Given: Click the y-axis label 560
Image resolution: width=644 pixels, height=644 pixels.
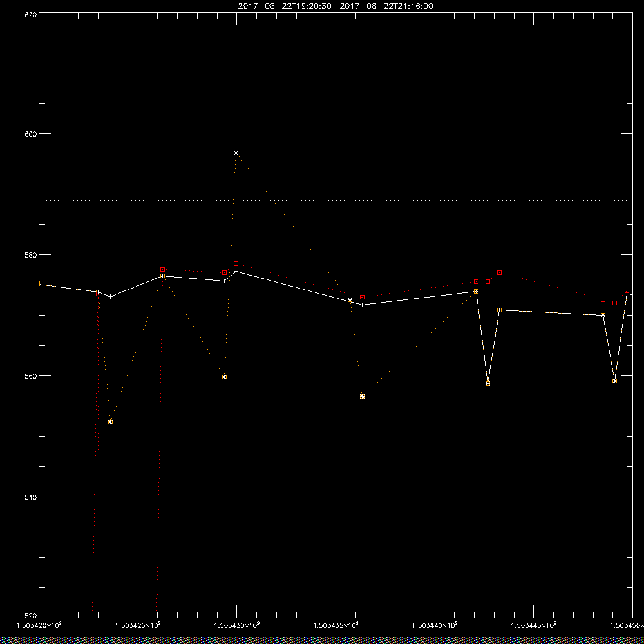Looking at the screenshot, I should click(32, 376).
